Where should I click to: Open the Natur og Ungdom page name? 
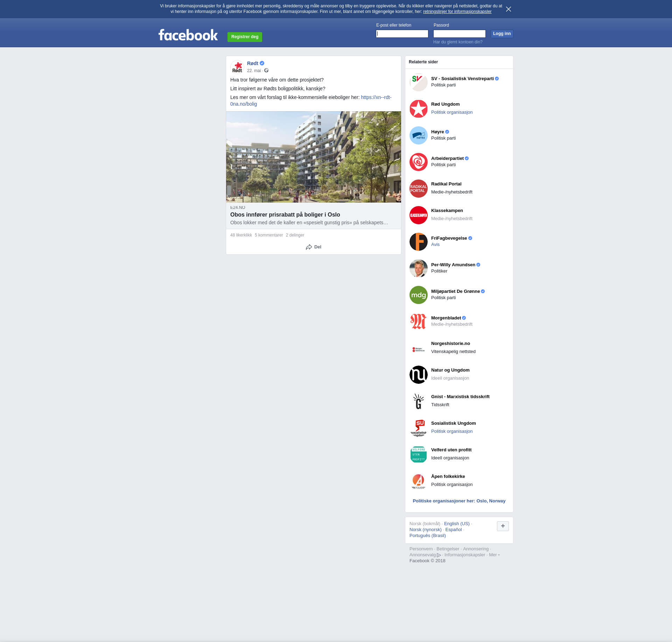[x=450, y=370]
